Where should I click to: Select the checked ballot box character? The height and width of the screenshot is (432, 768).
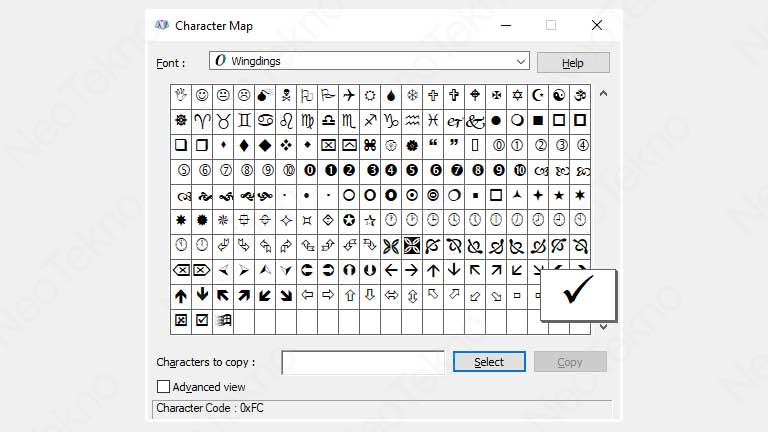click(x=202, y=320)
